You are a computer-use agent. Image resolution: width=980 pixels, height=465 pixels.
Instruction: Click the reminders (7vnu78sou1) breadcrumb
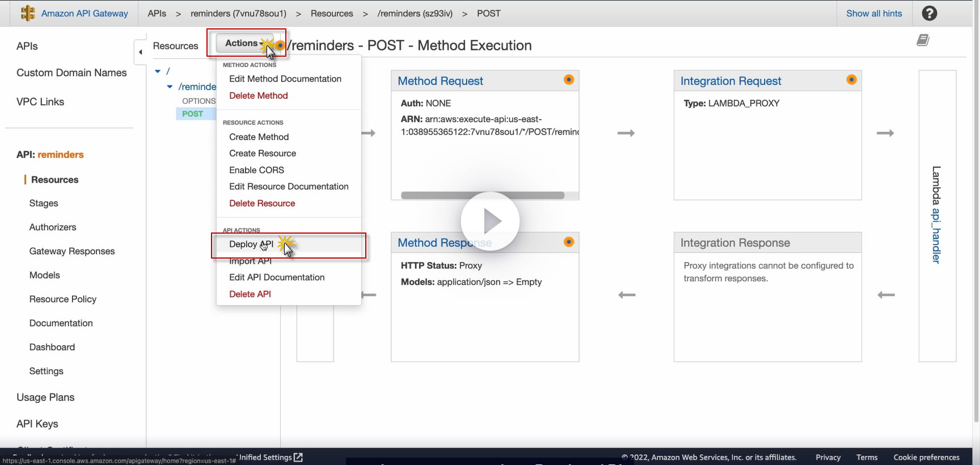(238, 14)
